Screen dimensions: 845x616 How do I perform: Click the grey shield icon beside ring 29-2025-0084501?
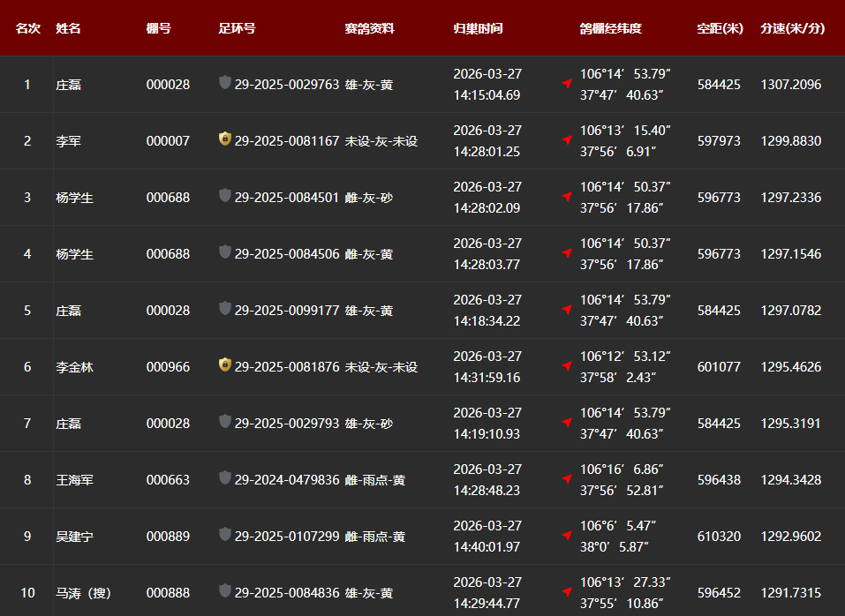pos(225,196)
